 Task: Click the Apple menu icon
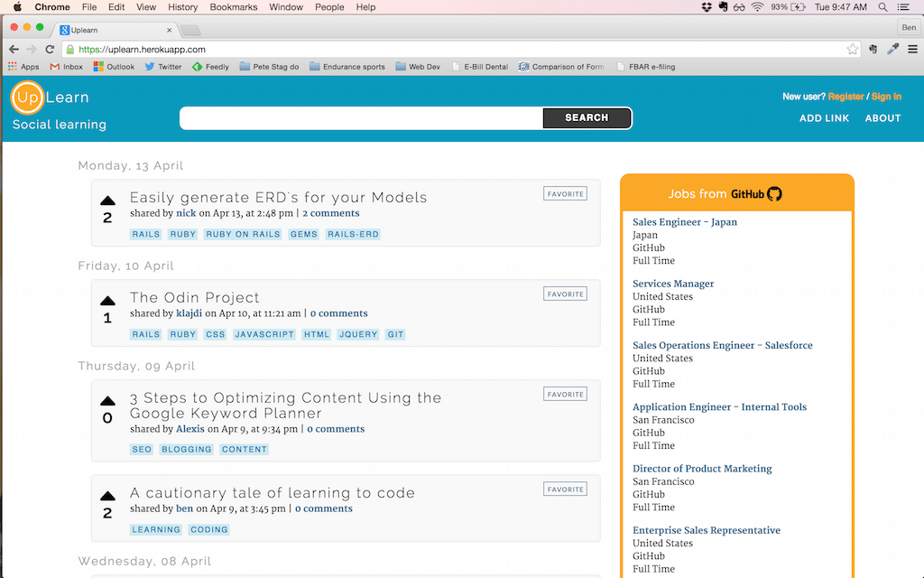click(18, 7)
